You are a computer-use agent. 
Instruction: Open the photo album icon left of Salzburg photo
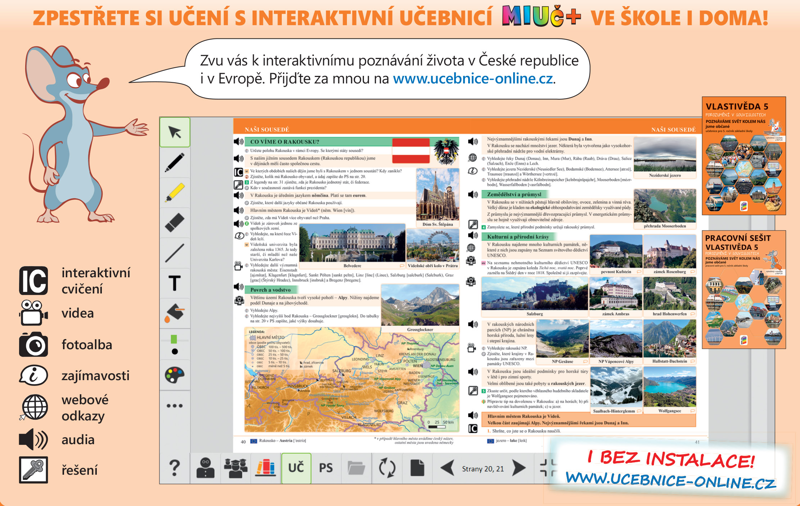tap(472, 282)
